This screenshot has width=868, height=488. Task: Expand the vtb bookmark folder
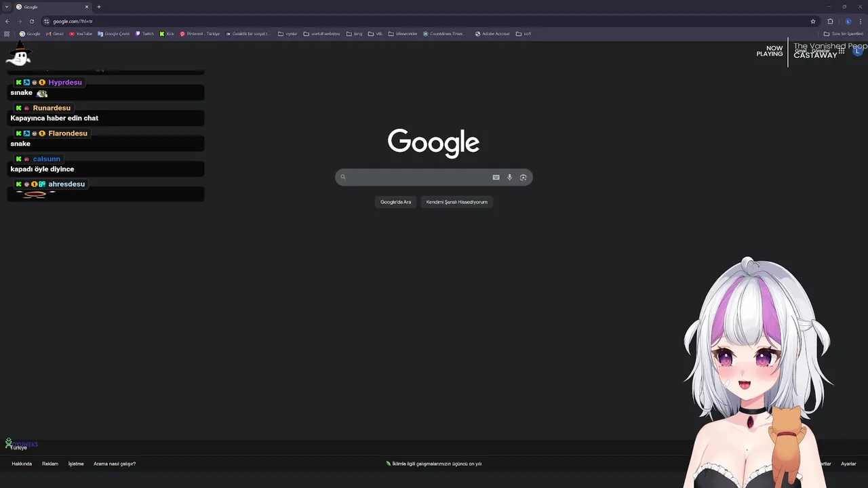[375, 33]
